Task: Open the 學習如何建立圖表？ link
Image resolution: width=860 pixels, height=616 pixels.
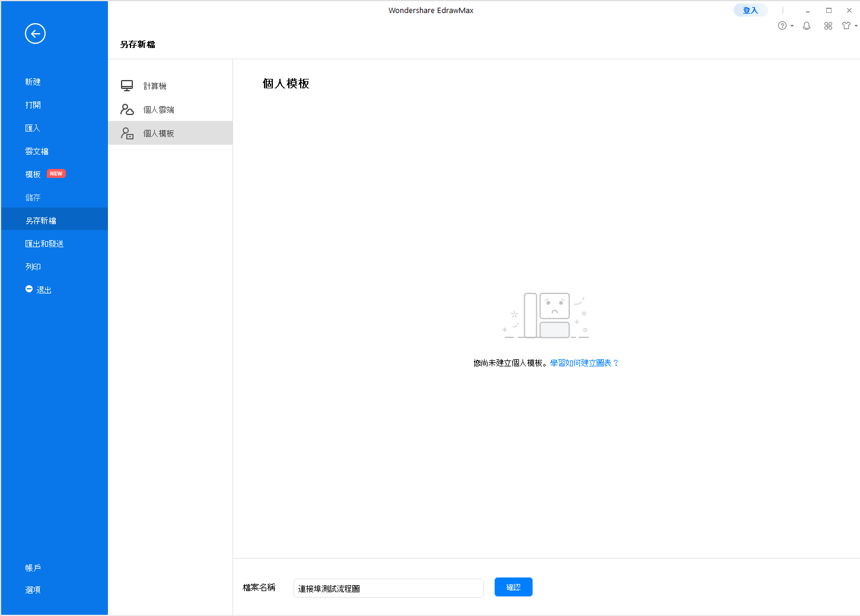Action: pos(584,363)
